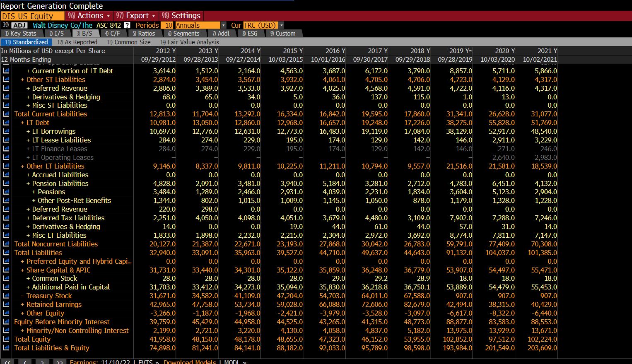Click the ASC 842 help question mark
Screen dimensions: 632x364
[x=126, y=25]
